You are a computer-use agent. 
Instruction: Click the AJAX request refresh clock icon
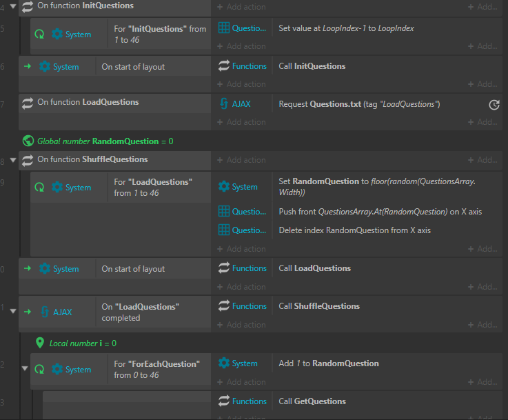[x=494, y=105]
